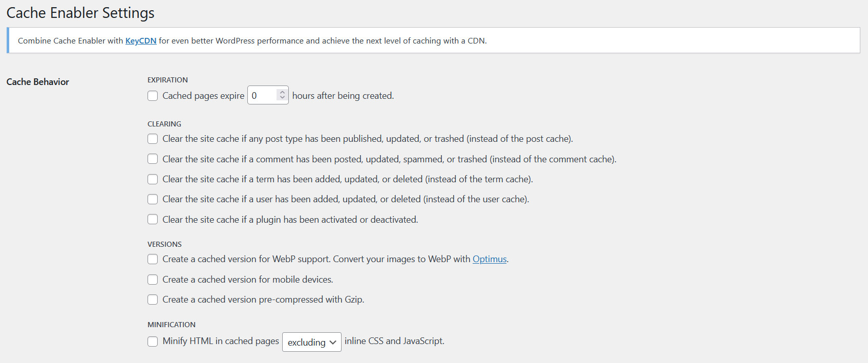The width and height of the screenshot is (868, 363).
Task: Check clear site cache on term change
Action: tap(153, 179)
